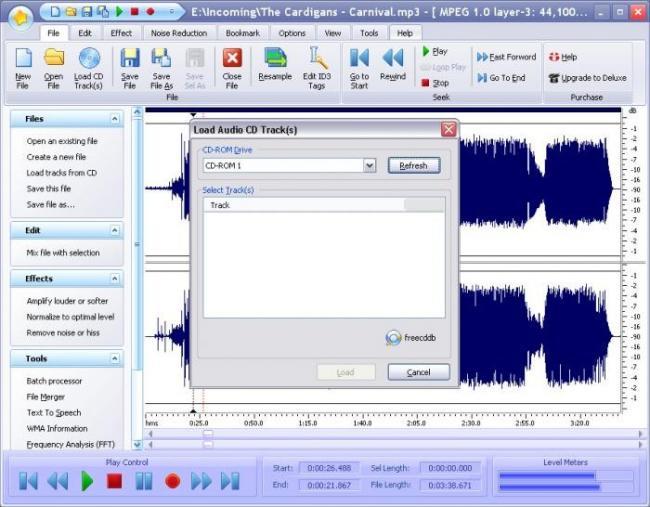
Task: Click the Start time field
Action: (329, 468)
